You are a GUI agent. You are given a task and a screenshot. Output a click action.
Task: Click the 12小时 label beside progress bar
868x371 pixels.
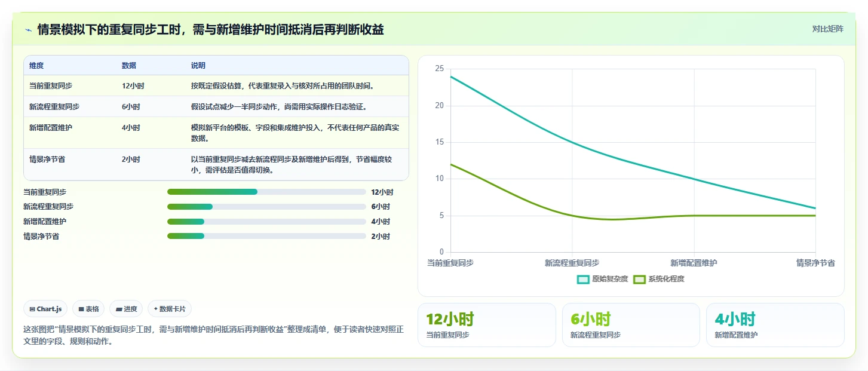tap(382, 192)
